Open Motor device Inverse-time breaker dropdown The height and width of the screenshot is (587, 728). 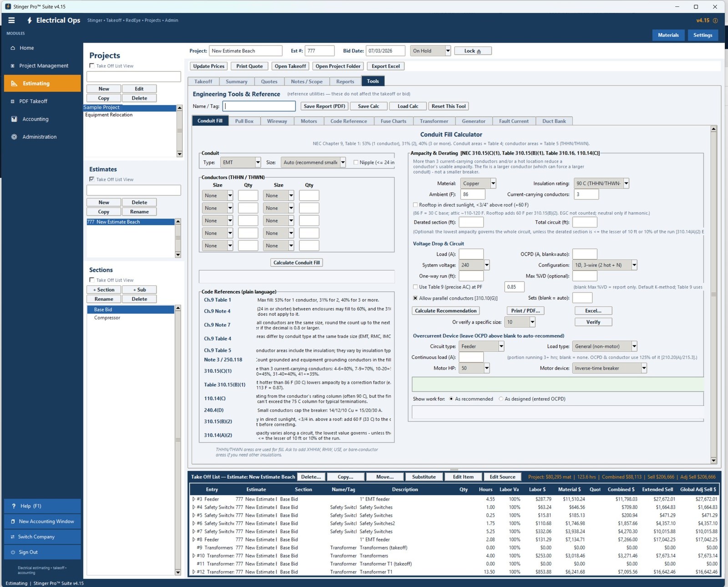(x=644, y=368)
